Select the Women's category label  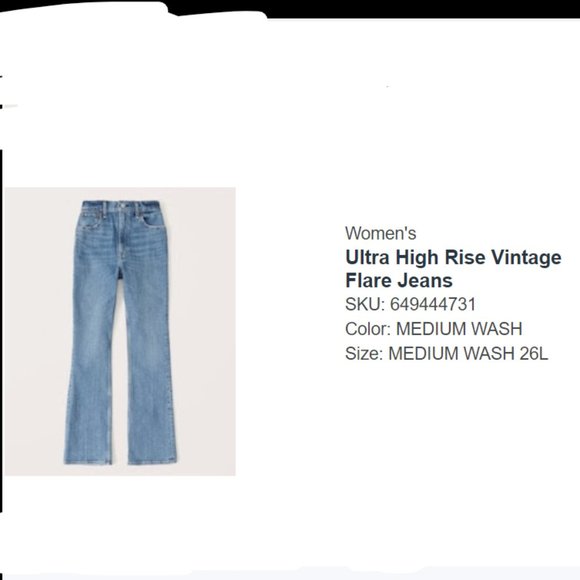(x=381, y=233)
